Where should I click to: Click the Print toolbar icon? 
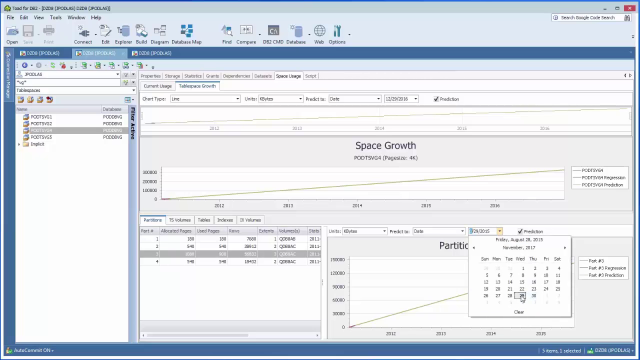pyautogui.click(x=49, y=35)
